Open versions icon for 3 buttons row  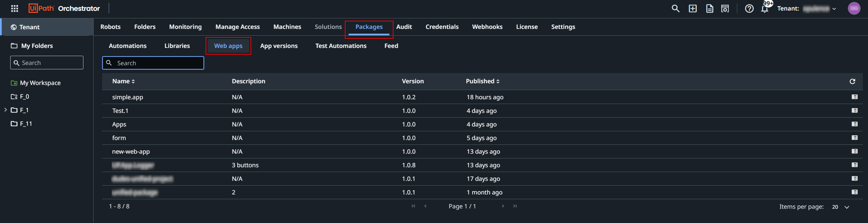(854, 165)
